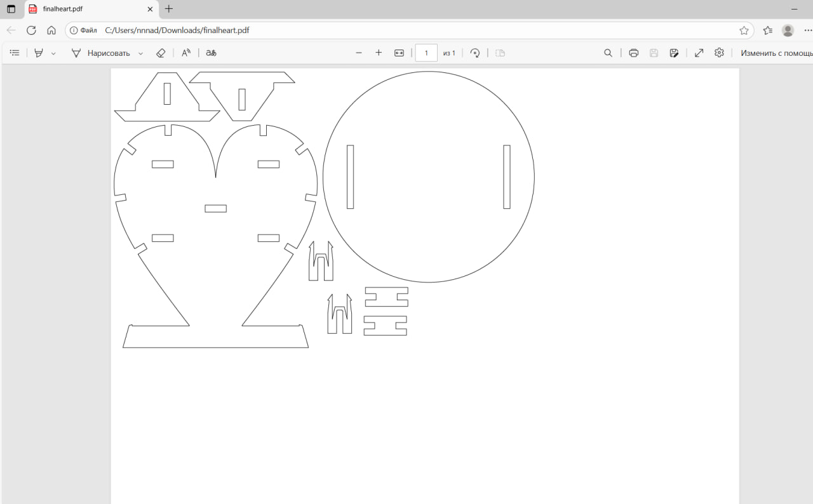Open the tab actions menu
Viewport: 813px width, 504px height.
(x=11, y=9)
